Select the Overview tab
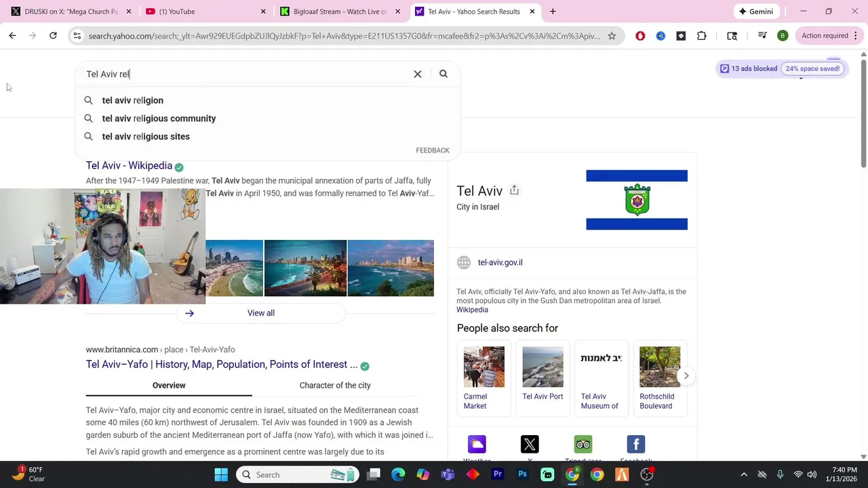This screenshot has height=488, width=868. [169, 386]
